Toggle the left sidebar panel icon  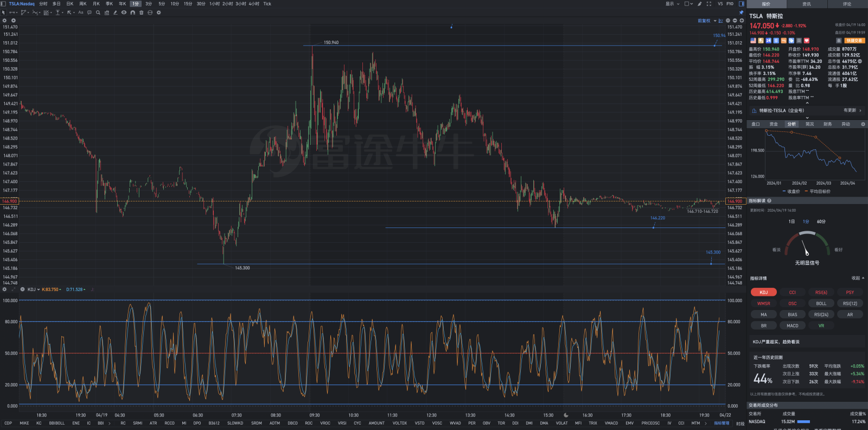tap(3, 4)
